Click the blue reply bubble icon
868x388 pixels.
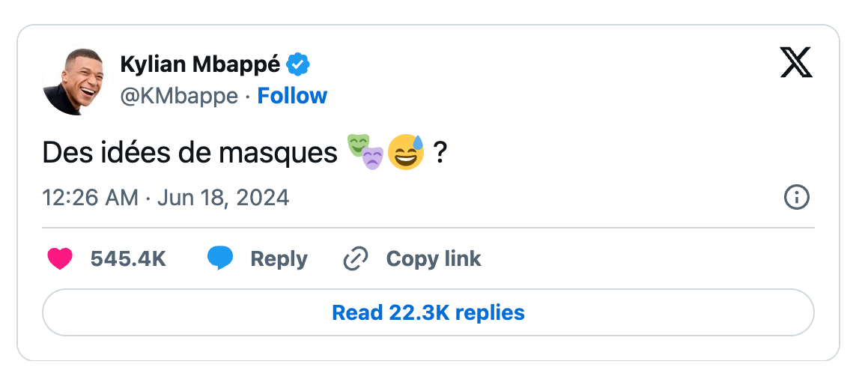220,258
